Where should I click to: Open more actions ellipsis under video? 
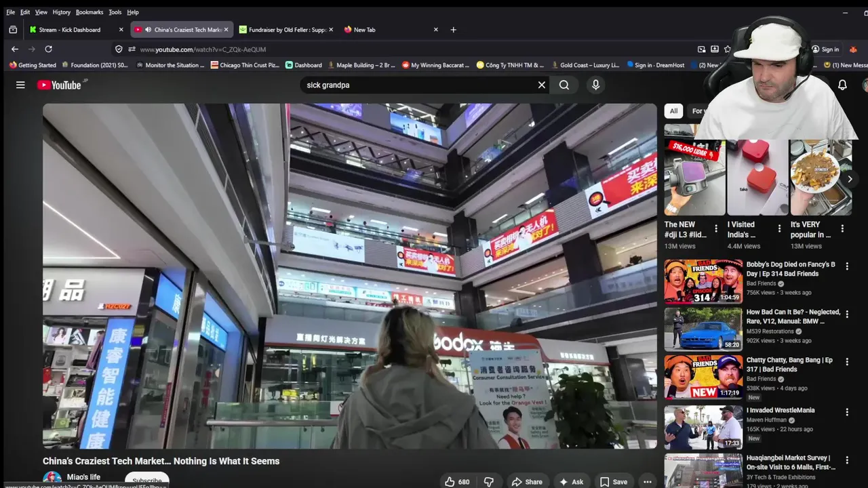647,482
